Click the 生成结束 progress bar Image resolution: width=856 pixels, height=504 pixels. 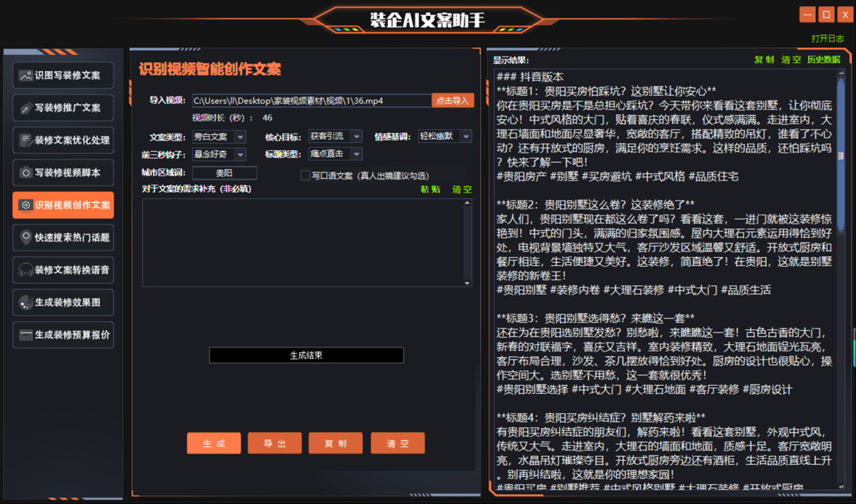306,355
